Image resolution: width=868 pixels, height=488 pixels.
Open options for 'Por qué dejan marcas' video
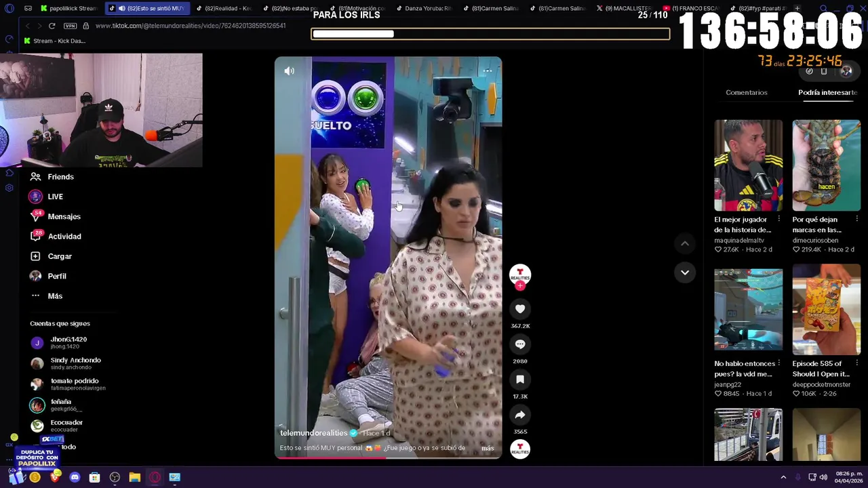tap(856, 219)
